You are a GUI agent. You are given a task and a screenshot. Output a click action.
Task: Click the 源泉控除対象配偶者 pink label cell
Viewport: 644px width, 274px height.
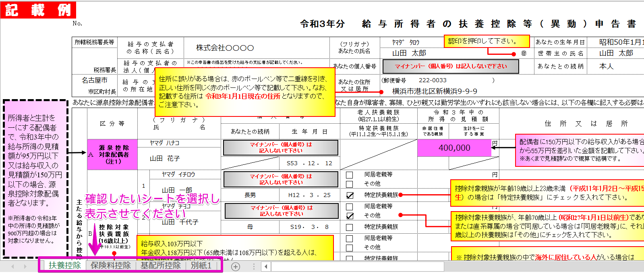pyautogui.click(x=112, y=155)
